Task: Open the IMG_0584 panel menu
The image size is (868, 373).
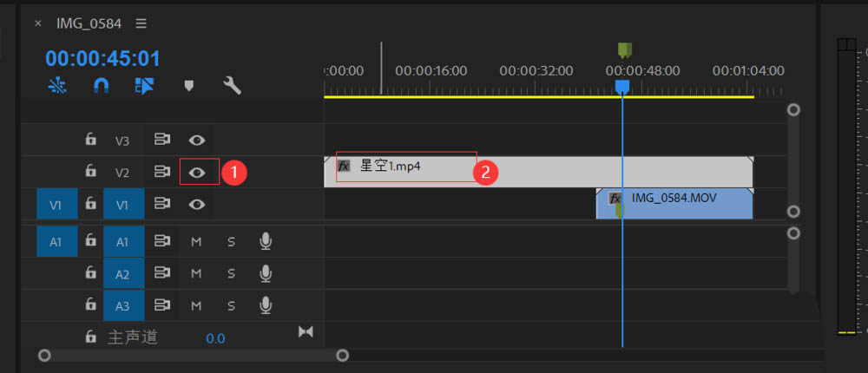Action: click(x=141, y=23)
